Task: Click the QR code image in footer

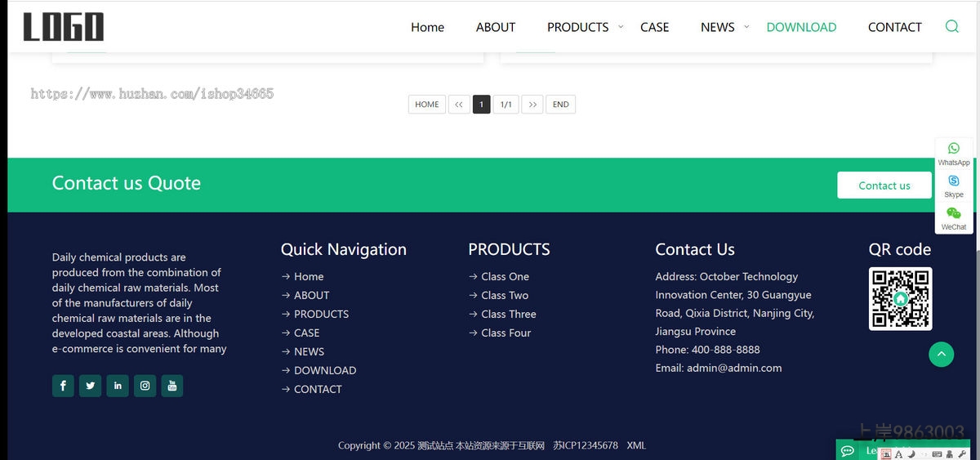Action: tap(900, 299)
